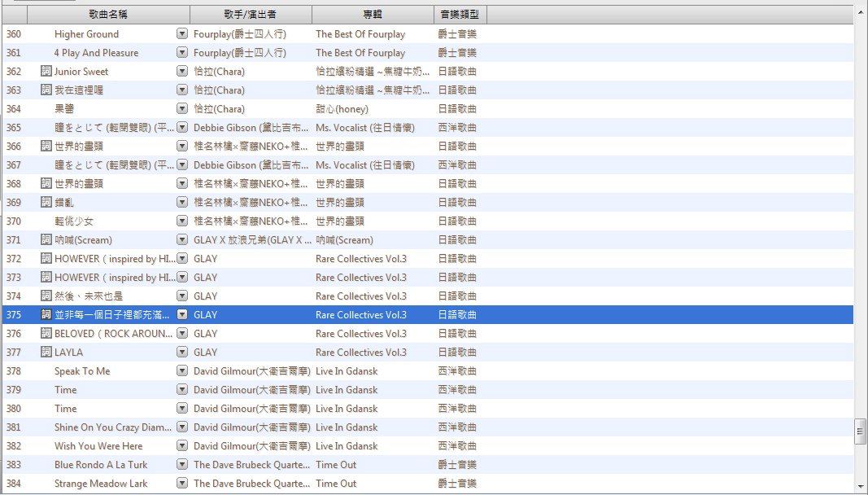
Task: Expand dropdown for Blue Rondo A La Turk
Action: (182, 465)
